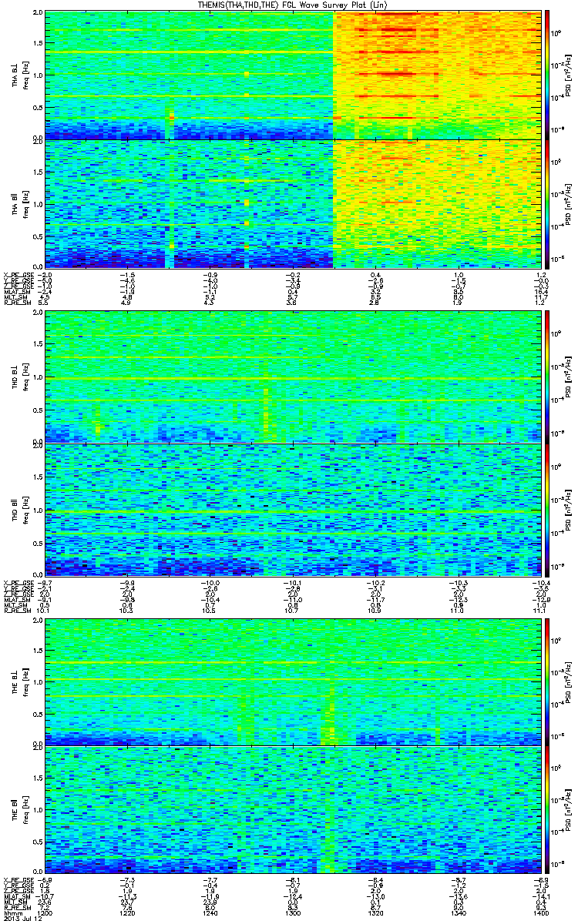Click the R_RE_SM row label under THD panels

click(16, 611)
